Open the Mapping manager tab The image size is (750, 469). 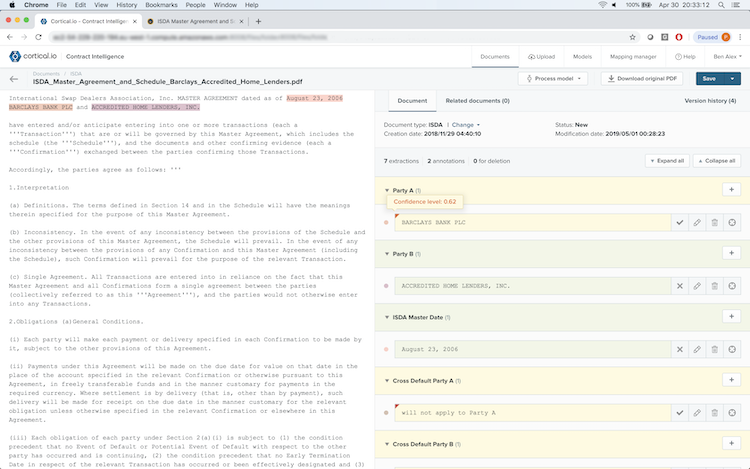633,56
